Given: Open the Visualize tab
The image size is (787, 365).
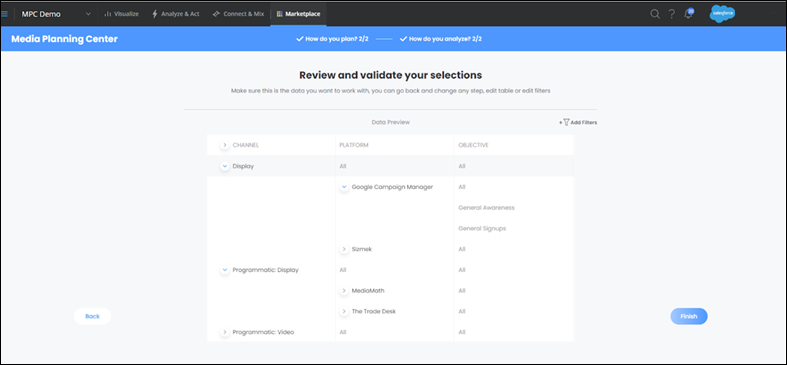Looking at the screenshot, I should 121,14.
